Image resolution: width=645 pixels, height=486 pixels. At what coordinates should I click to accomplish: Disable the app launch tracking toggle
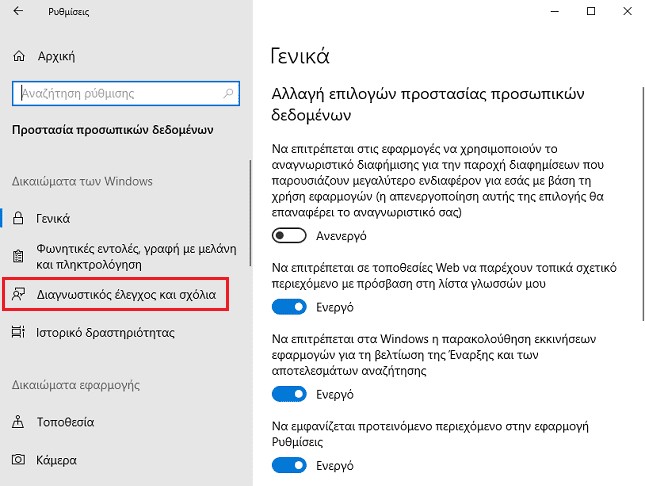(x=289, y=394)
